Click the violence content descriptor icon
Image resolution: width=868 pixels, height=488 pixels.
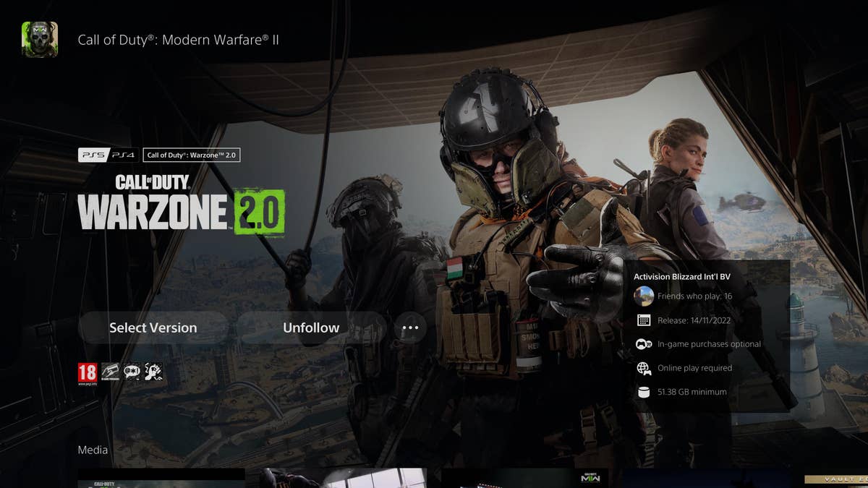click(153, 372)
